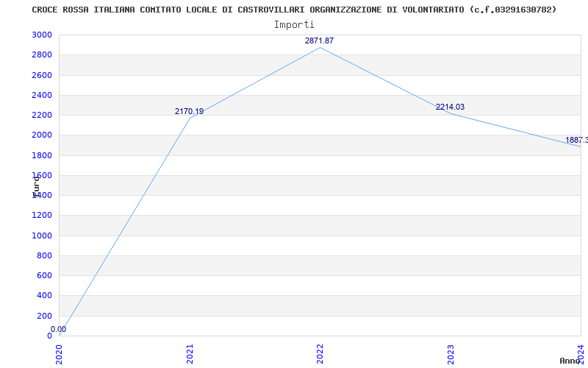Click the 2024 x-axis year label

pyautogui.click(x=581, y=354)
